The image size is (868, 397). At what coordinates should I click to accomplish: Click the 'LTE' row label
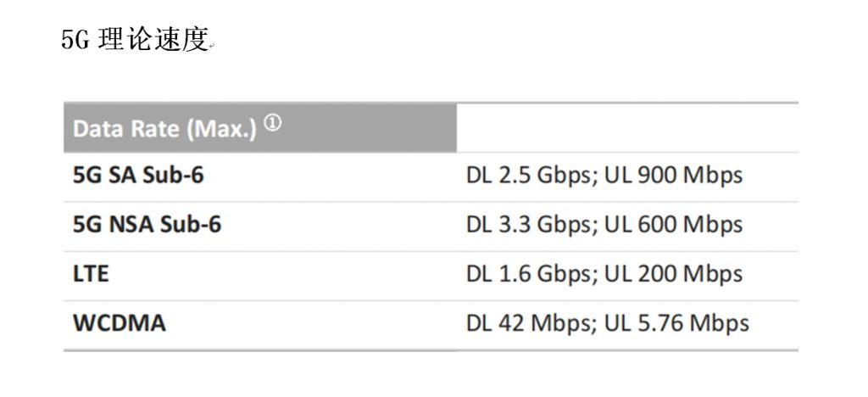[x=91, y=273]
